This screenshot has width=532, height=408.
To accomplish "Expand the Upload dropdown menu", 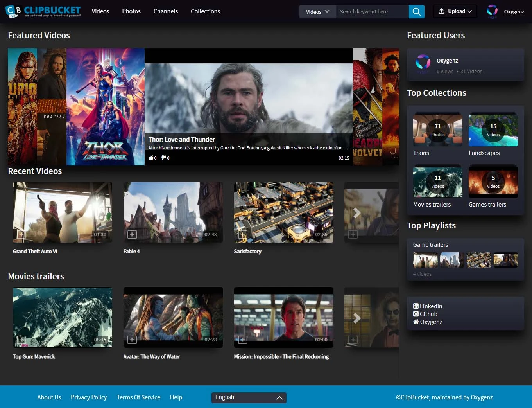I will pyautogui.click(x=455, y=11).
